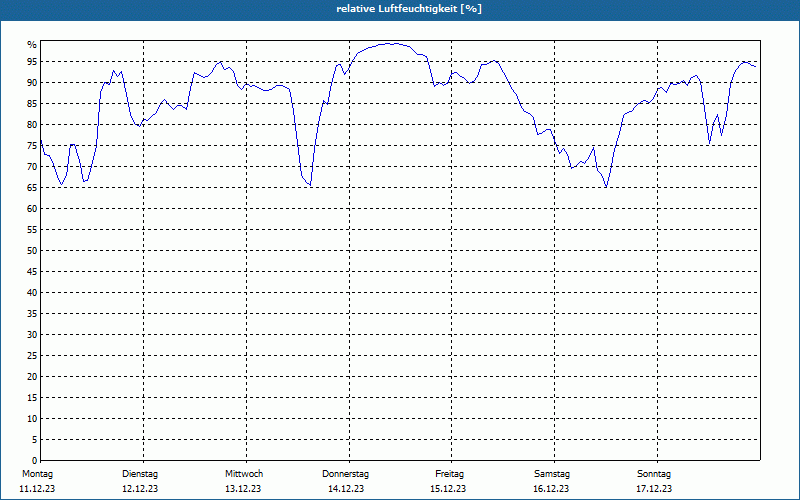
Task: Click the y-axis value 30
Action: click(32, 335)
